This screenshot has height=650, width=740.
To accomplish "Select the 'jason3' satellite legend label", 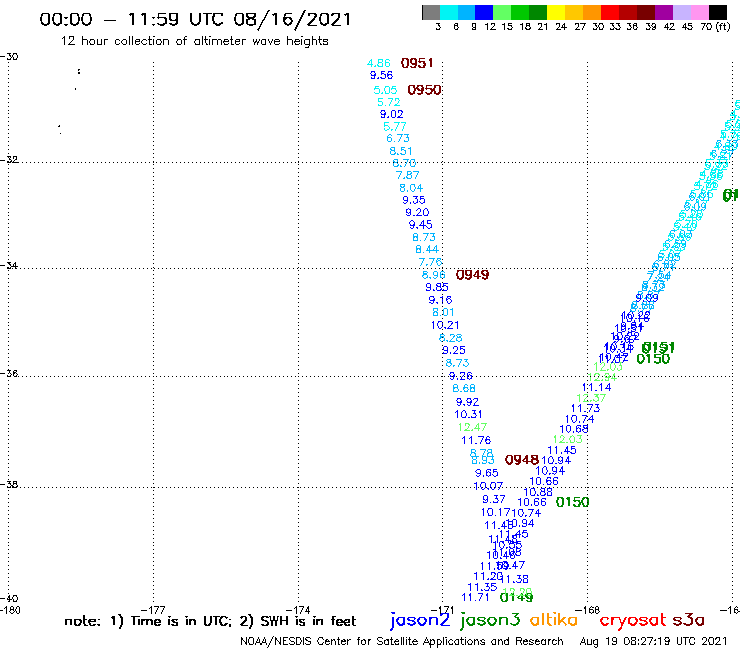I will 490,620.
